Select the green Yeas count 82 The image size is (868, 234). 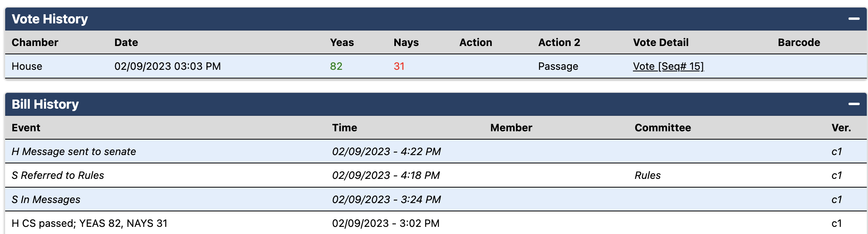[336, 66]
